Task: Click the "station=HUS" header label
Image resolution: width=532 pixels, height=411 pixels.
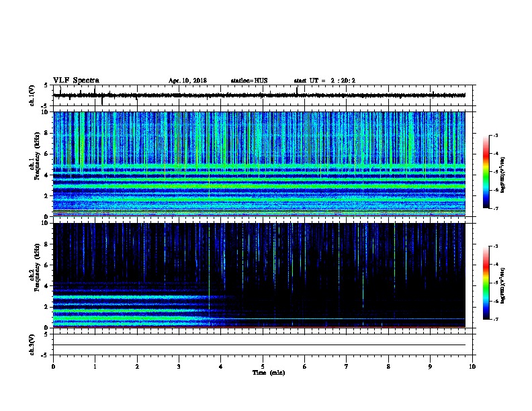Action: [x=249, y=81]
